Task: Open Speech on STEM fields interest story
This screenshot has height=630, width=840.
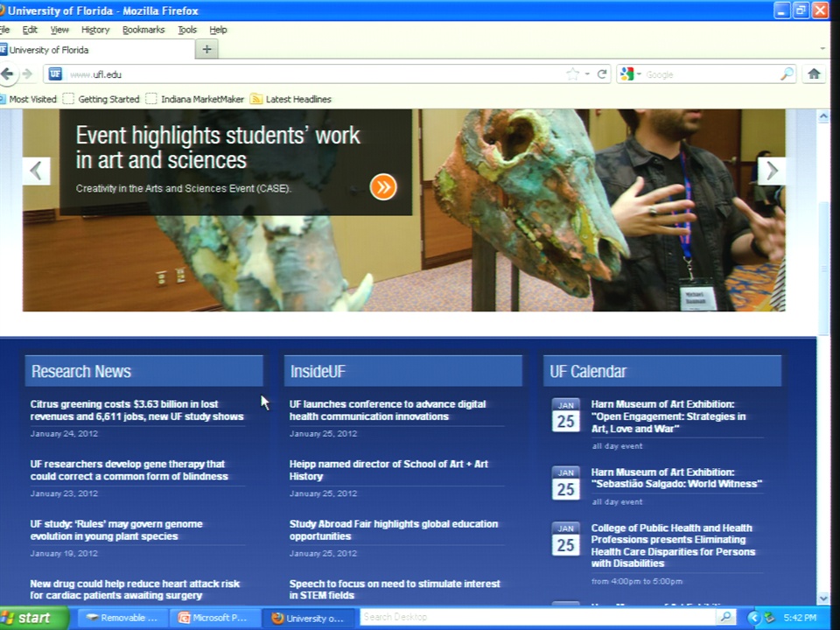Action: tap(395, 589)
